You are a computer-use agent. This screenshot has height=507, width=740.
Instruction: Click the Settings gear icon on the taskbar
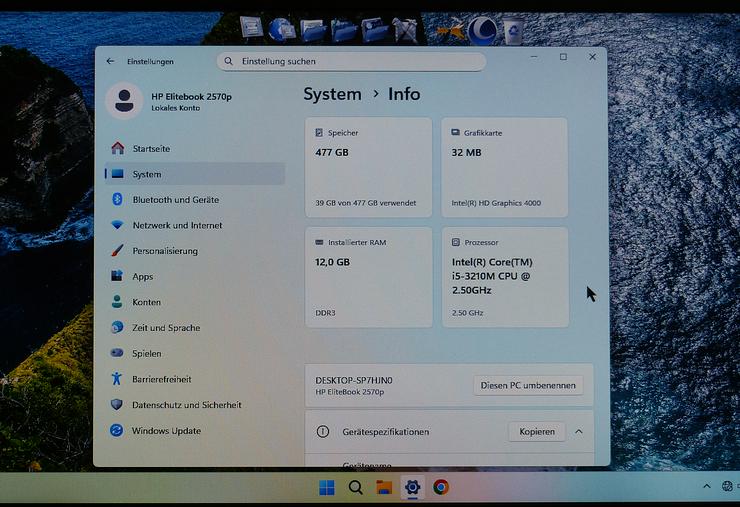pos(412,487)
